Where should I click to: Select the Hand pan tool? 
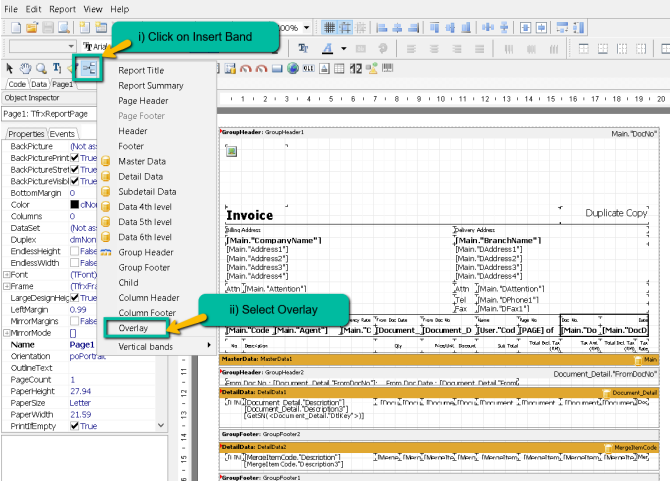click(27, 68)
